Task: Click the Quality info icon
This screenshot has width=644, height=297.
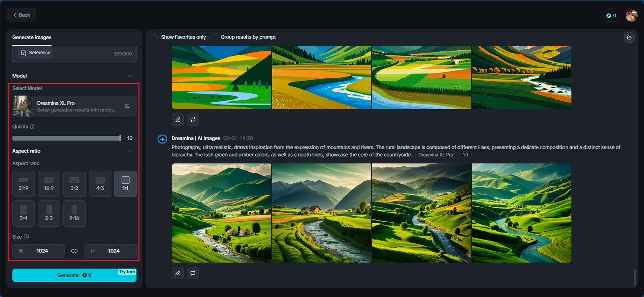Action: click(x=33, y=127)
